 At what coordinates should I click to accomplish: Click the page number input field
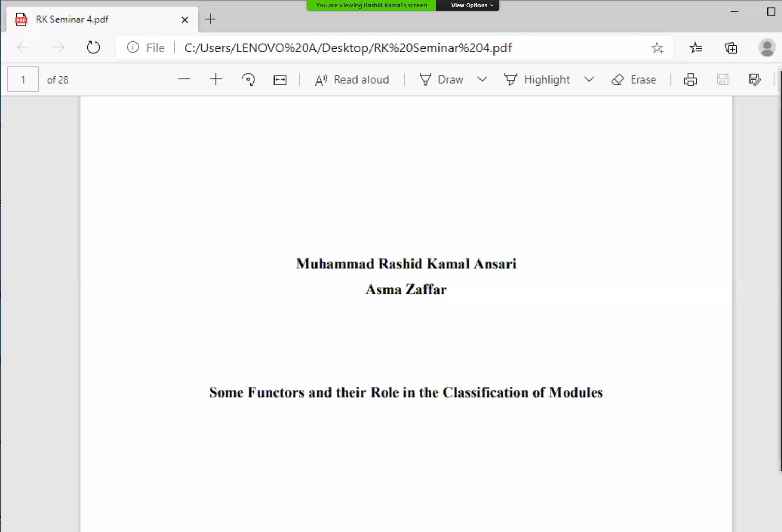[x=23, y=79]
